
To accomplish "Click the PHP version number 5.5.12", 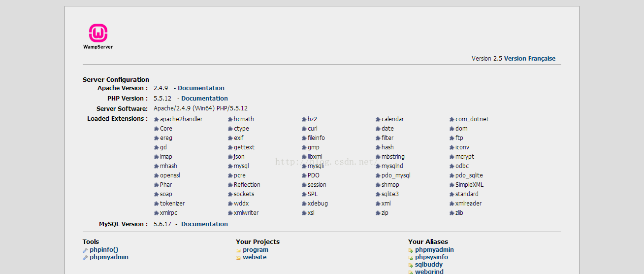I will (162, 98).
